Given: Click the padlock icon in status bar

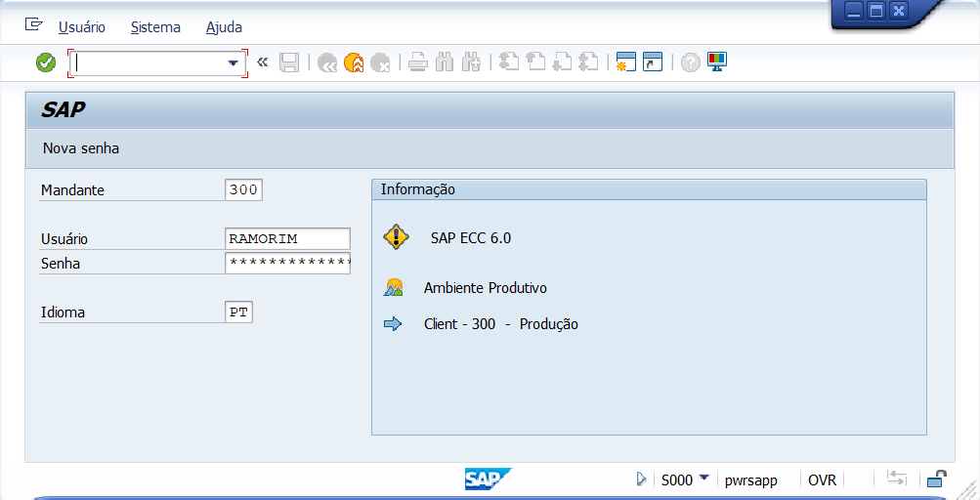Looking at the screenshot, I should tap(936, 479).
